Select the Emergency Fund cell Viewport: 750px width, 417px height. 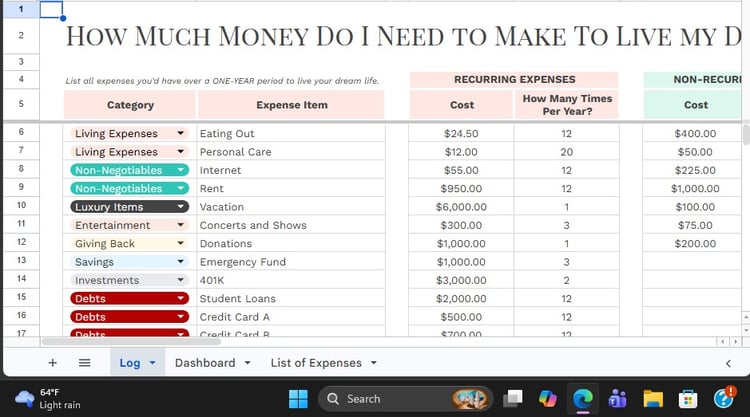(291, 262)
